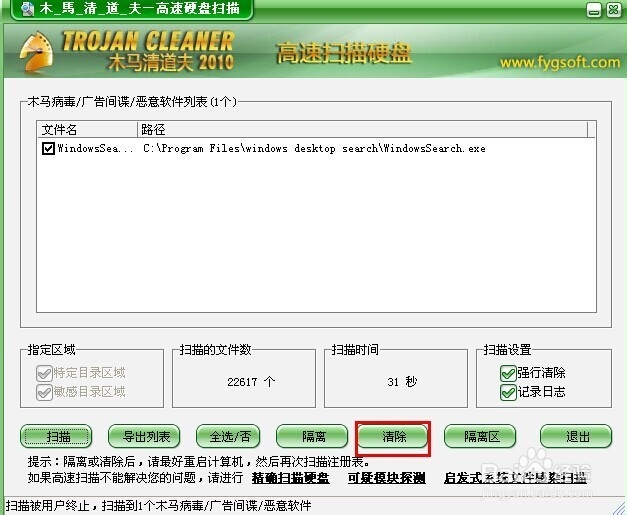Sort by the 文件名 column header

pos(87,130)
